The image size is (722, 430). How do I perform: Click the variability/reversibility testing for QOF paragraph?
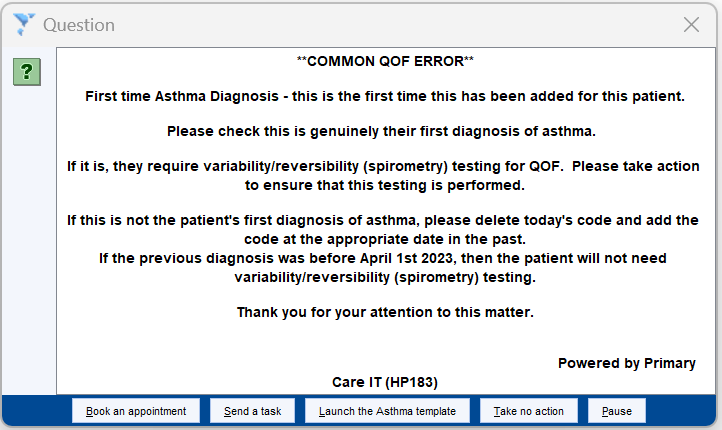[x=384, y=175]
